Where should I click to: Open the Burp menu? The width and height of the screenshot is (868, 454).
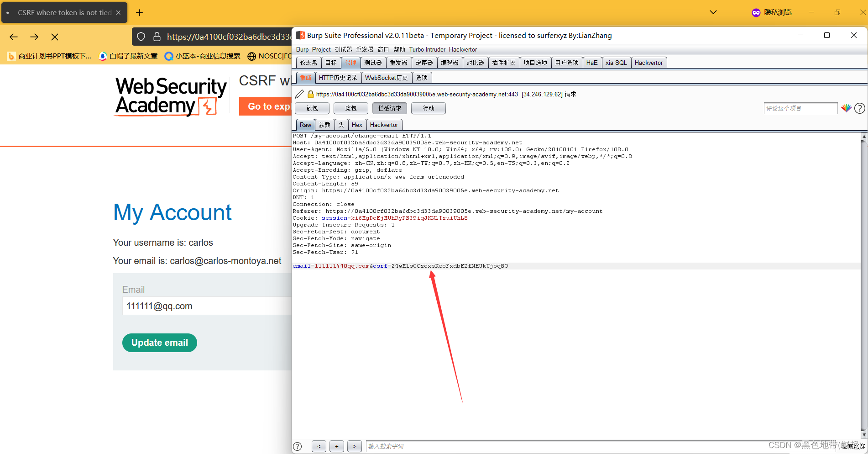[302, 49]
